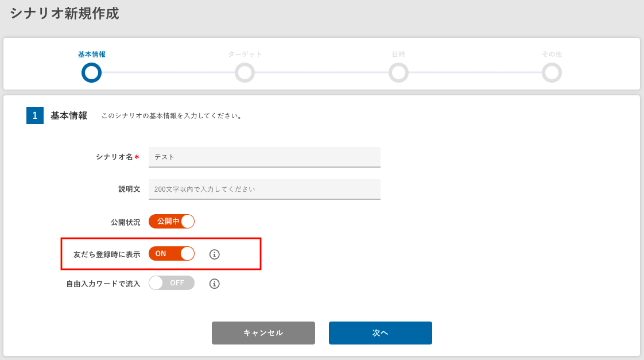This screenshot has width=644, height=360.
Task: Click the 日時 step circle
Action: (x=398, y=73)
